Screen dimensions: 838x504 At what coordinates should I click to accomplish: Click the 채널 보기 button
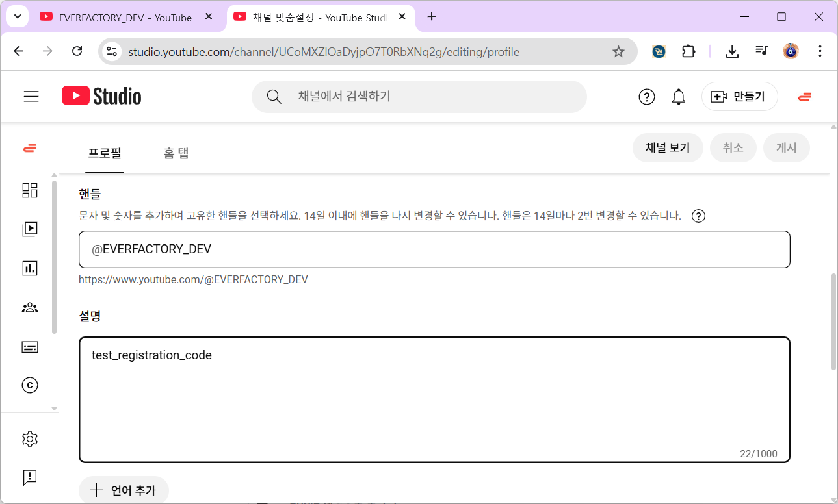(x=667, y=148)
